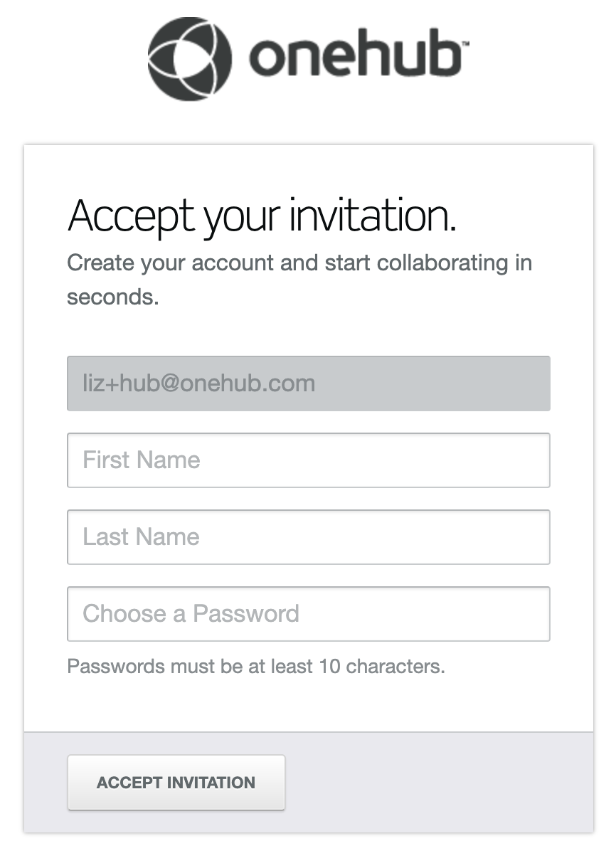
Task: Select the Choose a Password field
Action: coord(309,614)
